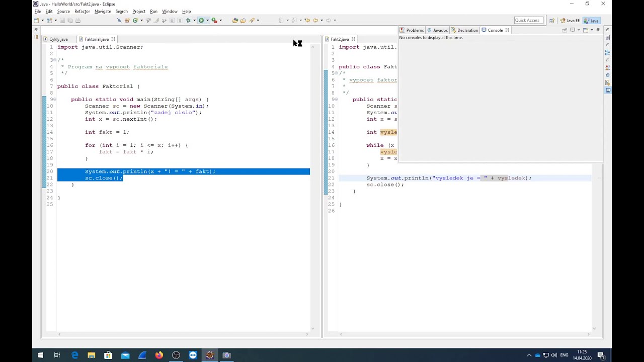Close the Console view
The height and width of the screenshot is (362, 644).
click(x=507, y=30)
